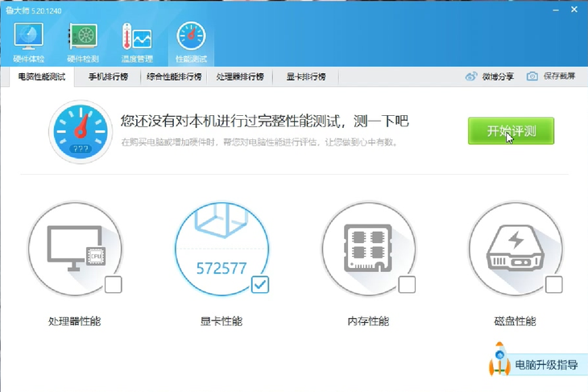Click 保存截屏 to save screenshot

point(552,77)
